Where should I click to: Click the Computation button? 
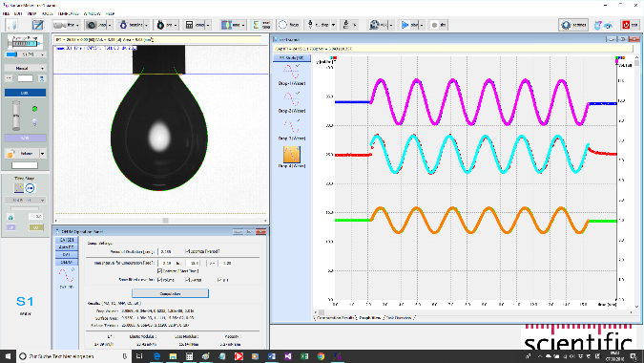point(170,293)
